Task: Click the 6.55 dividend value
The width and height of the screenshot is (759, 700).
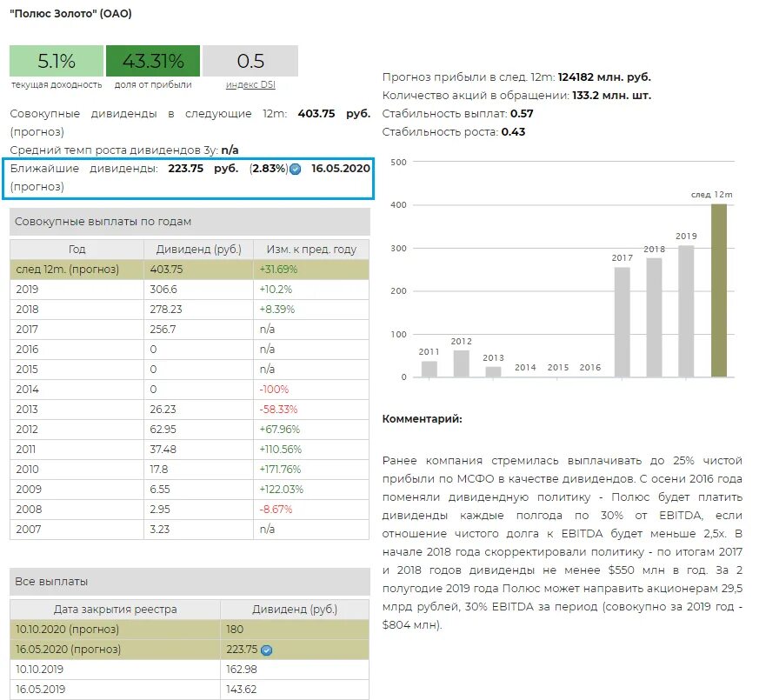Action: click(160, 490)
